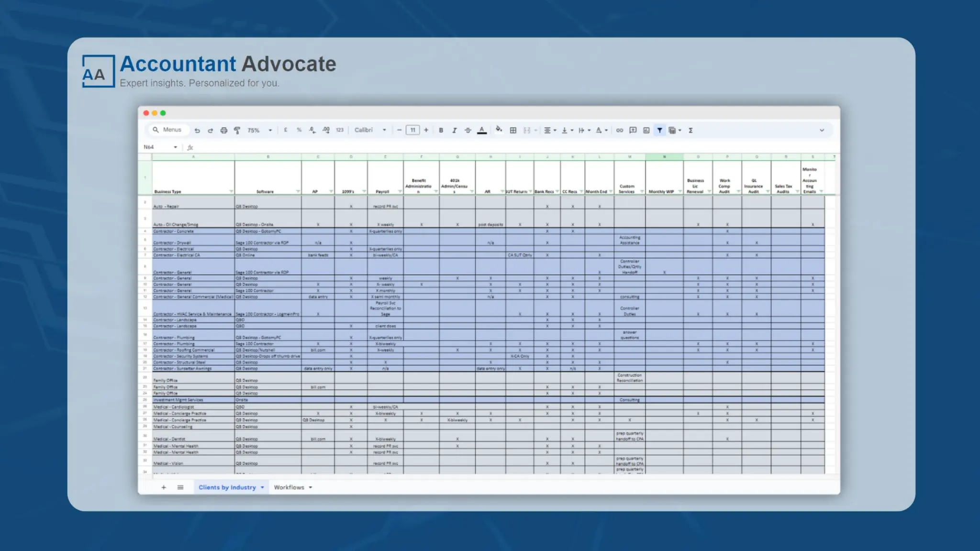Click the add comment icon
Image resolution: width=980 pixels, height=551 pixels.
click(633, 130)
